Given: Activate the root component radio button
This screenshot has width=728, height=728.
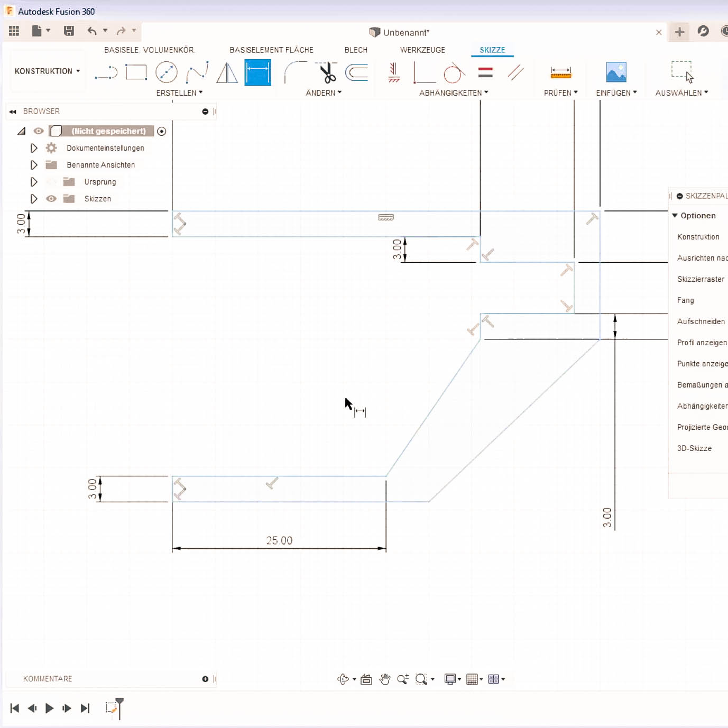Looking at the screenshot, I should (x=162, y=131).
